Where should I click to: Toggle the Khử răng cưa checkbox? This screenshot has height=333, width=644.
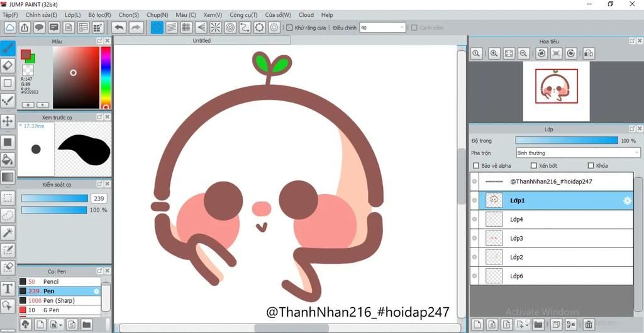(x=289, y=28)
